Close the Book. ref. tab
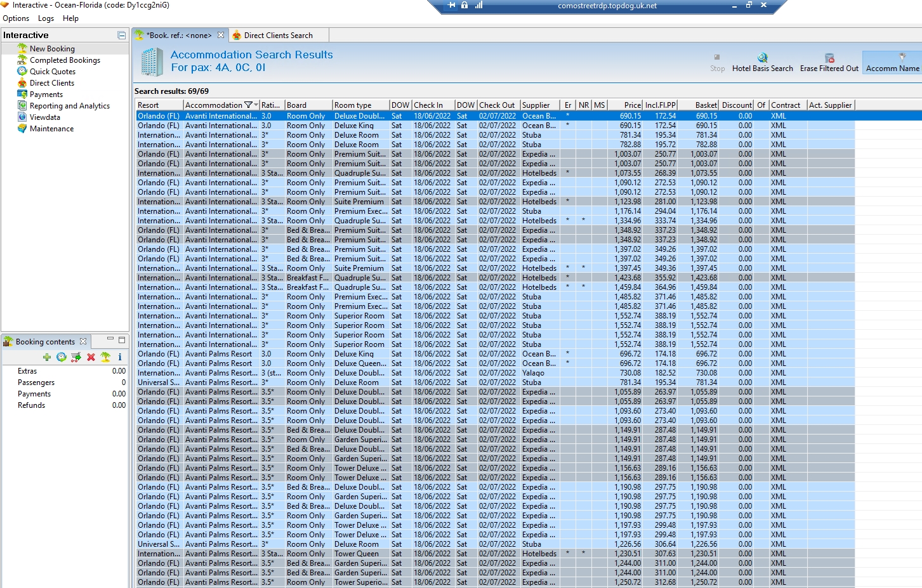Image resolution: width=922 pixels, height=588 pixels. [221, 36]
